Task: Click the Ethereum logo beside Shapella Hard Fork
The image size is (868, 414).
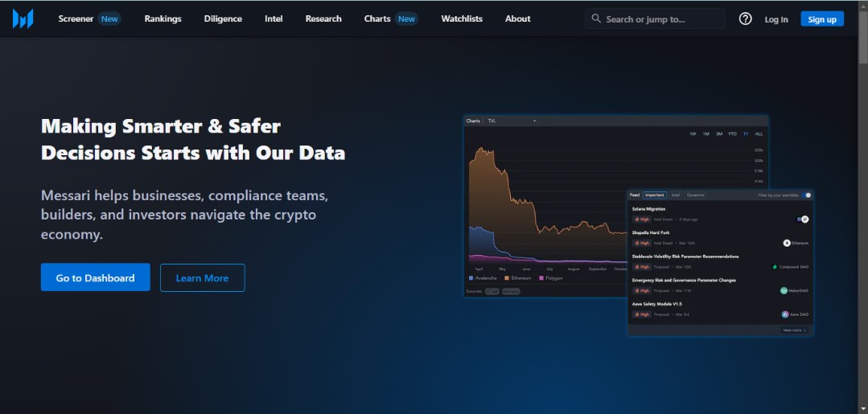Action: (787, 243)
